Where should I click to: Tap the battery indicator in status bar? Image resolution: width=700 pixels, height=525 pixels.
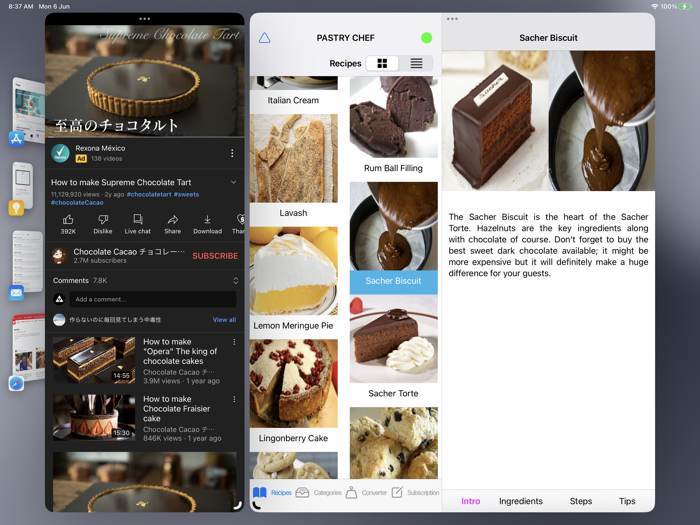tap(685, 6)
